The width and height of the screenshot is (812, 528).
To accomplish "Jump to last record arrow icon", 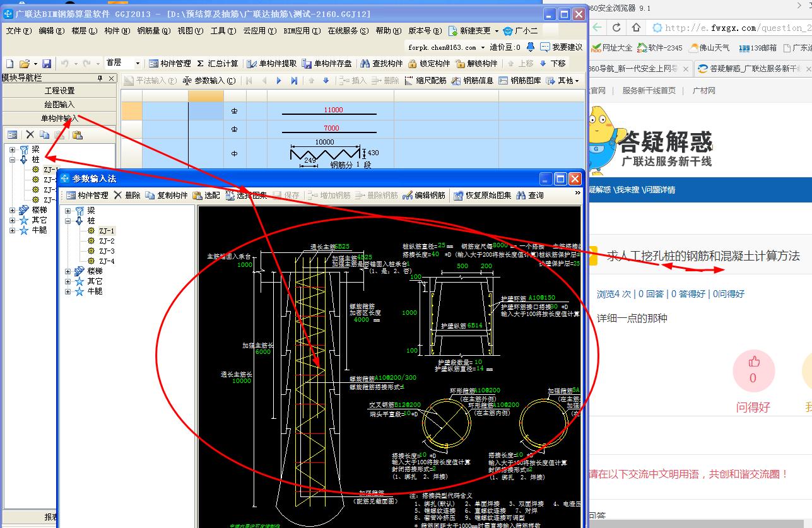I will click(294, 81).
